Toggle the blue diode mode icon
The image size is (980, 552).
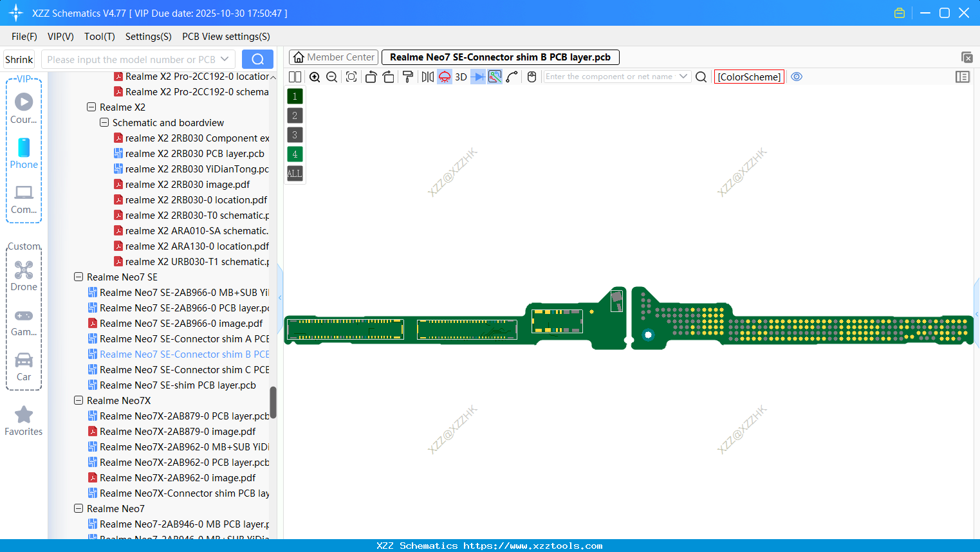tap(478, 77)
